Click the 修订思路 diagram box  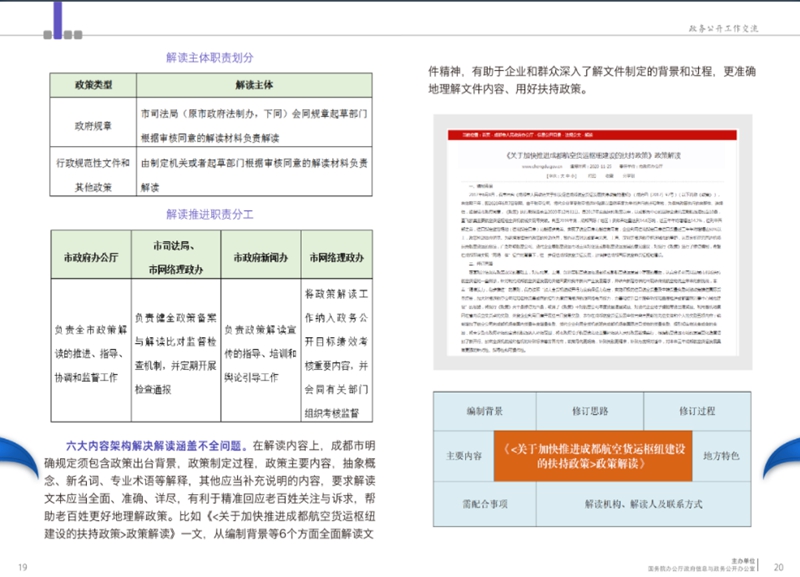[x=590, y=411]
